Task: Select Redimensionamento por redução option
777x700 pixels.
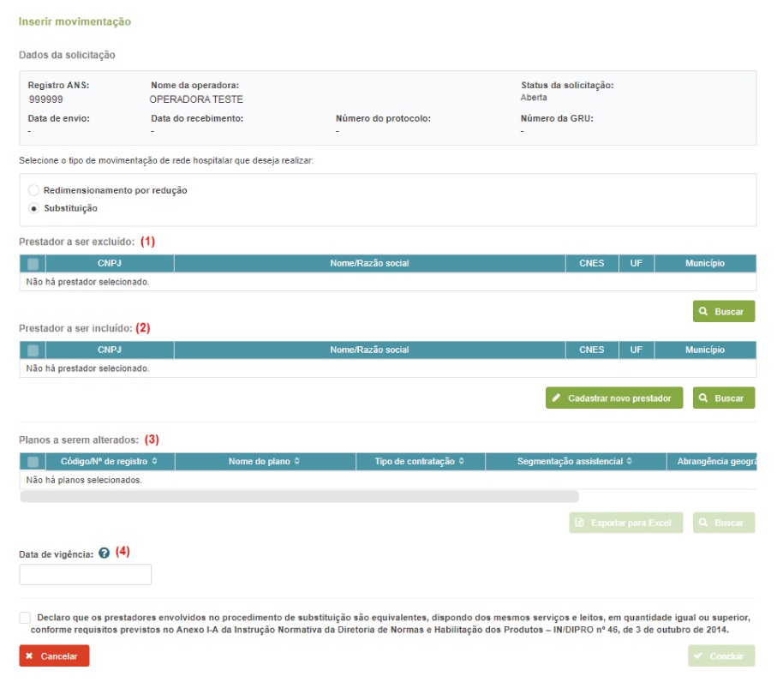Action: coord(34,190)
